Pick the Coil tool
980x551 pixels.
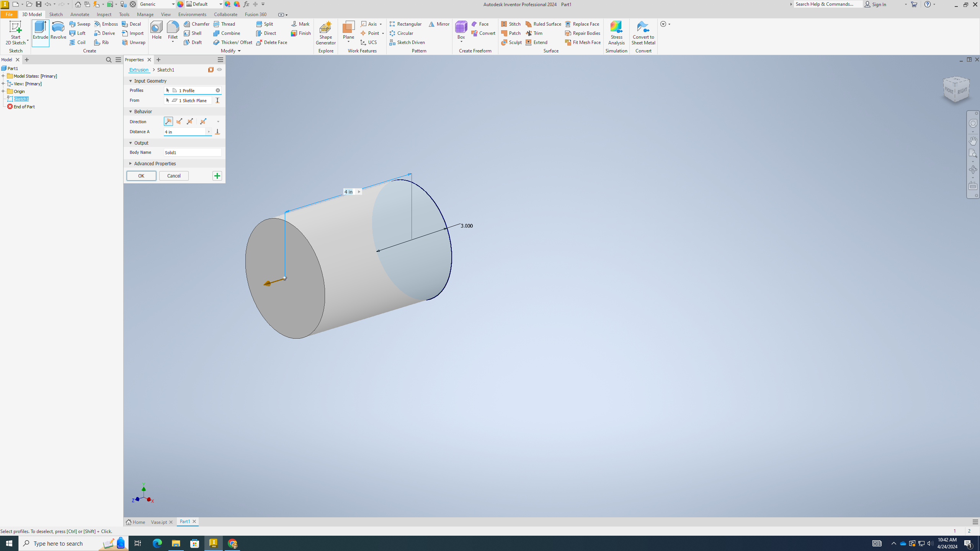coord(78,42)
